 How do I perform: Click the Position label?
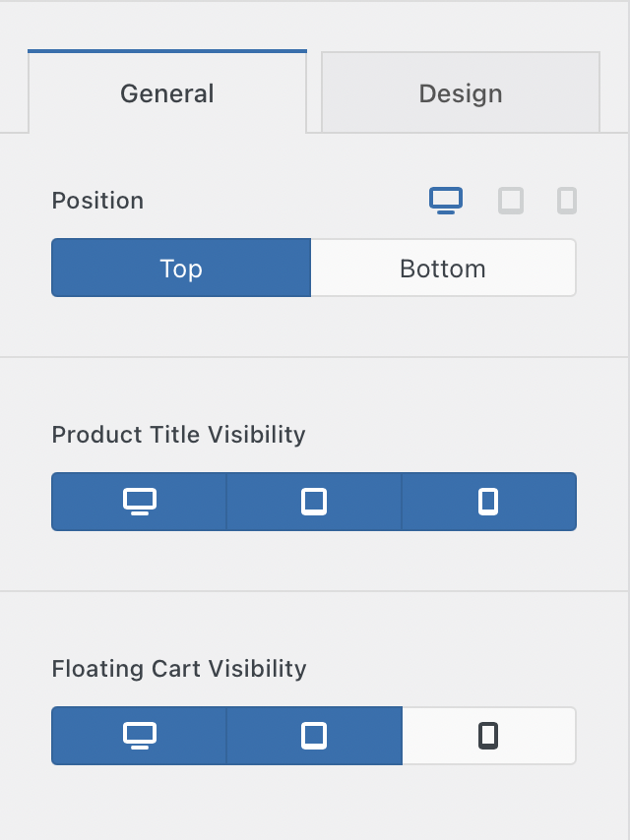97,201
